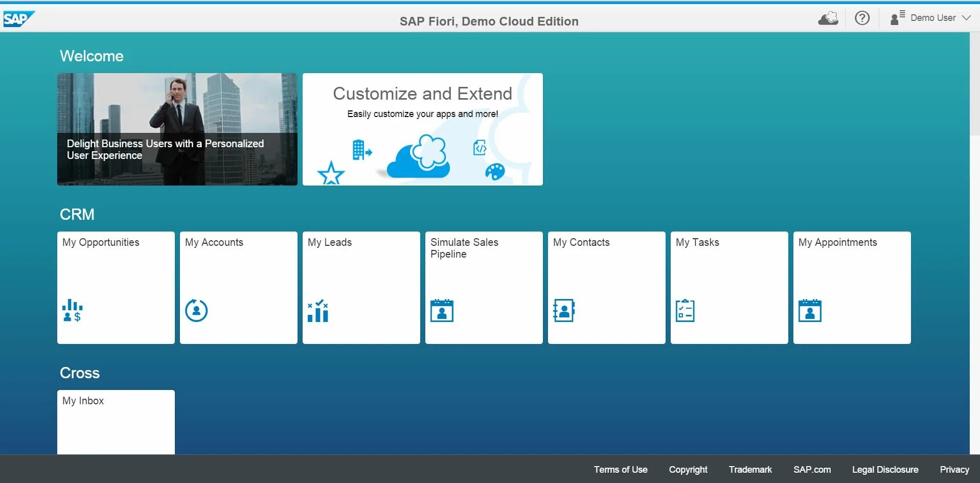The height and width of the screenshot is (483, 980).
Task: Select the Delight Business Users banner image
Action: pyautogui.click(x=177, y=129)
